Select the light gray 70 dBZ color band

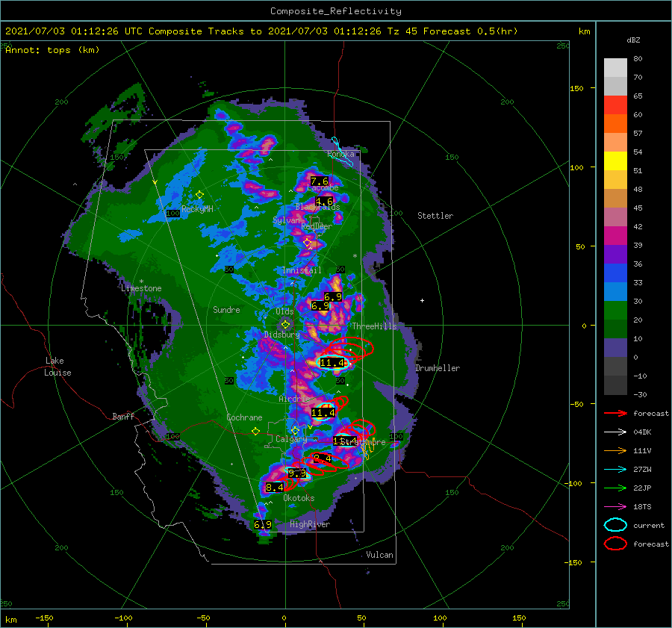click(x=615, y=68)
